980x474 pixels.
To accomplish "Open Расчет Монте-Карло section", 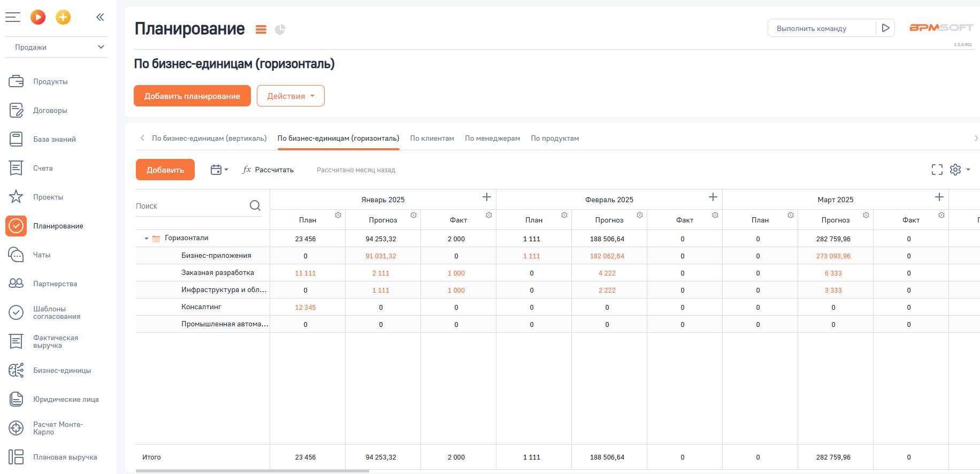I will coord(58,428).
